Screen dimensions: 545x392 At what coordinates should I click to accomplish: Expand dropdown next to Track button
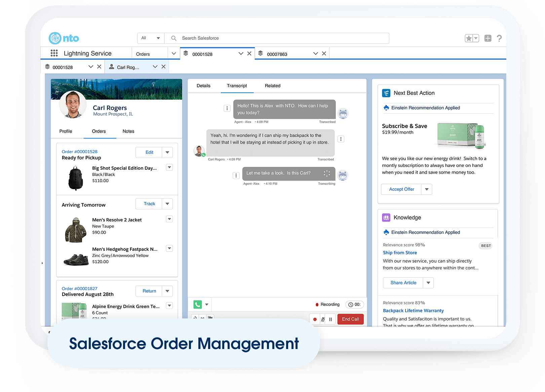tap(167, 204)
